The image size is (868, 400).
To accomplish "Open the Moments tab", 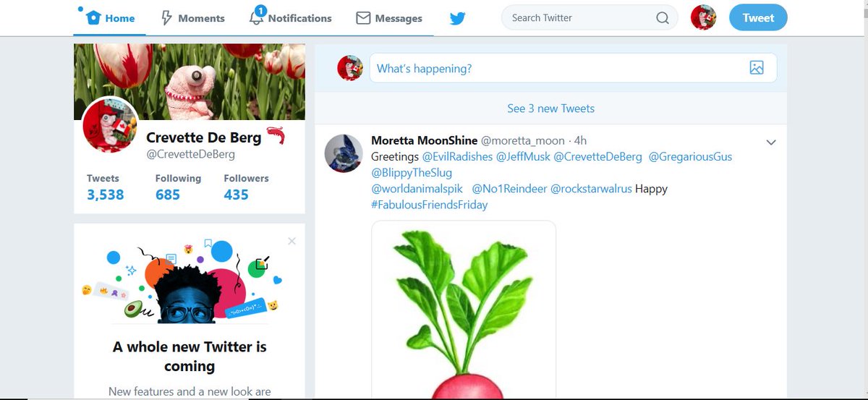I will click(192, 18).
